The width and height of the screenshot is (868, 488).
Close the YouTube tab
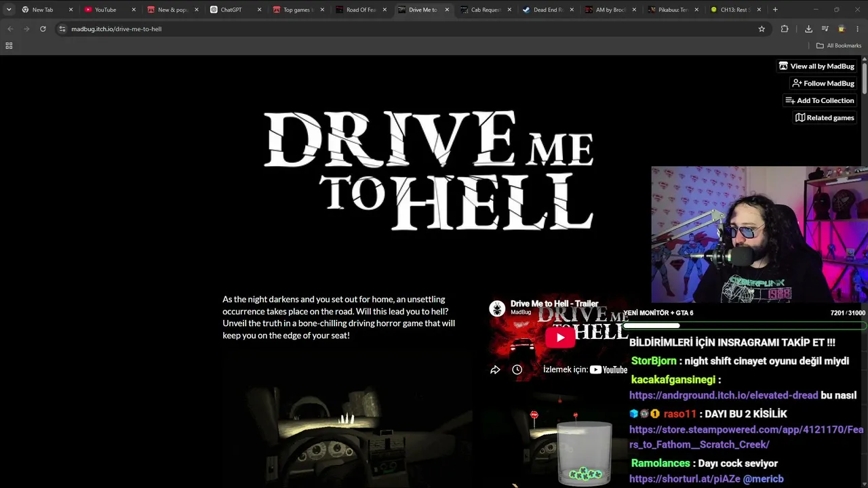[x=133, y=9]
